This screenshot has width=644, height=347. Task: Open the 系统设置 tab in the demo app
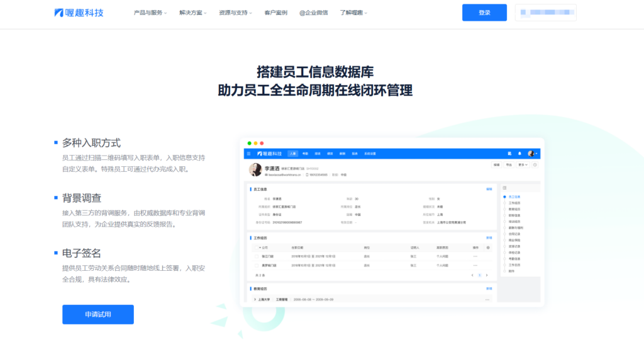tap(370, 154)
